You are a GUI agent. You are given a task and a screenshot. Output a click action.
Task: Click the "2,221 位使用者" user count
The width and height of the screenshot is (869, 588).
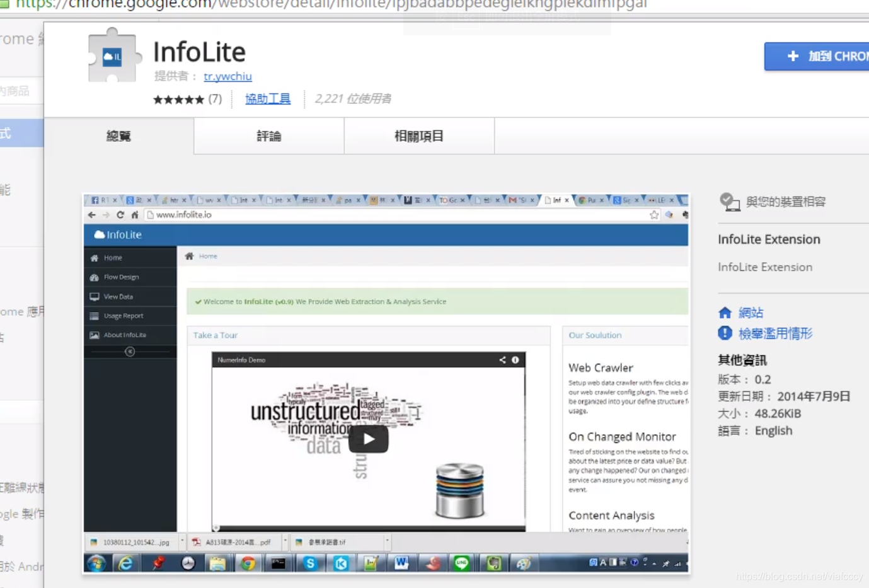click(x=353, y=99)
